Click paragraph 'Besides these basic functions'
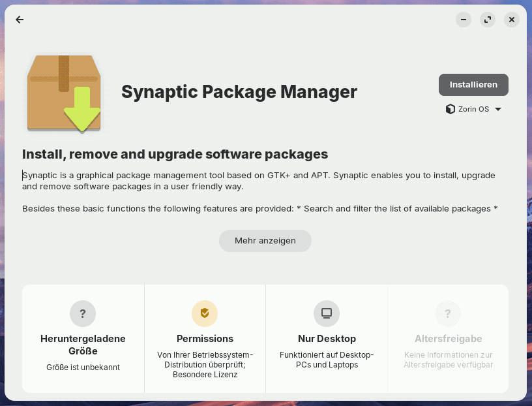The height and width of the screenshot is (406, 532). pyautogui.click(x=260, y=209)
